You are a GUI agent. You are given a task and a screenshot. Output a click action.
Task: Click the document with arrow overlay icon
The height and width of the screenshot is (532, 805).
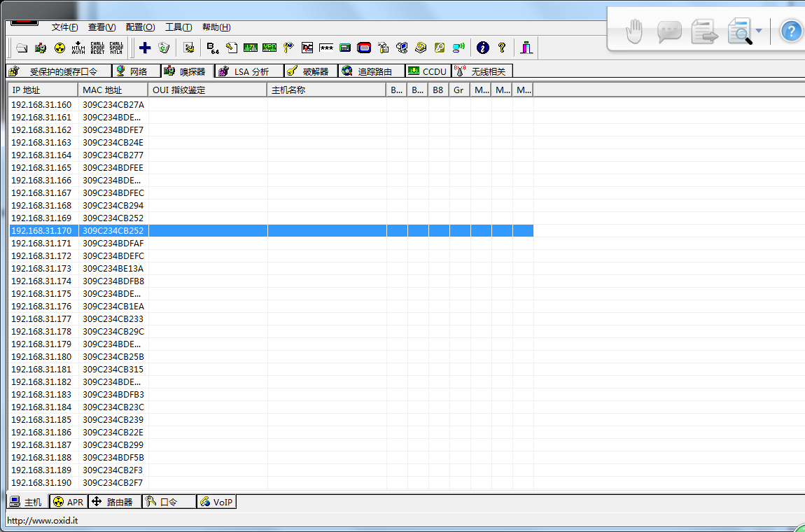704,31
